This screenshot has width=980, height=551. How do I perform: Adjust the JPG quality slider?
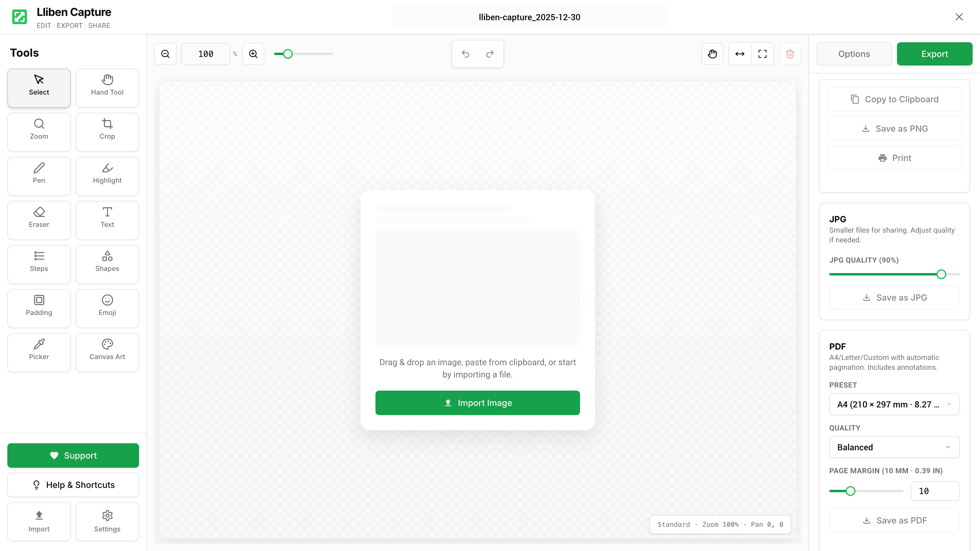coord(941,274)
